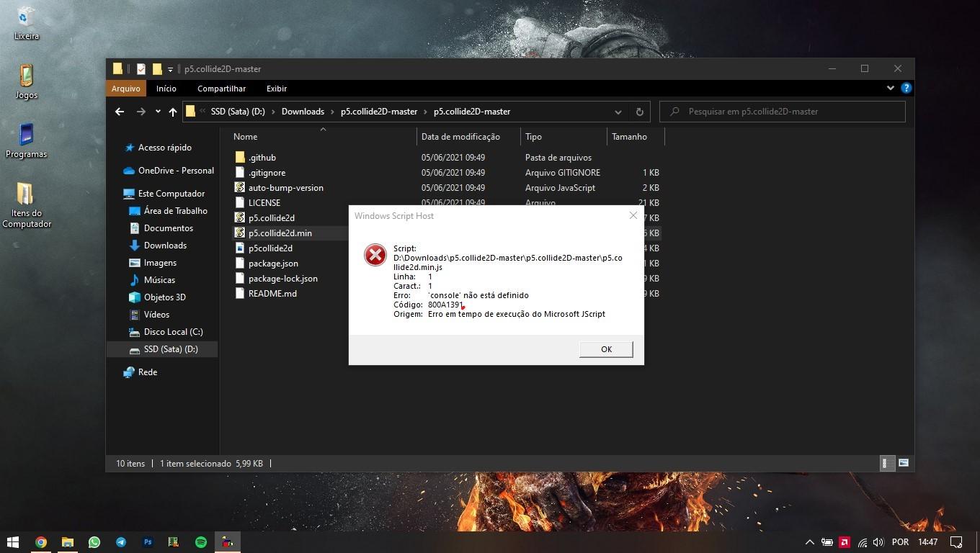The image size is (980, 553).
Task: Switch to details view layout button
Action: click(888, 463)
